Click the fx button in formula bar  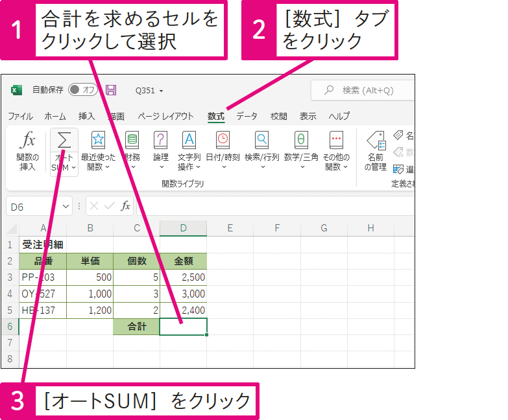[125, 206]
